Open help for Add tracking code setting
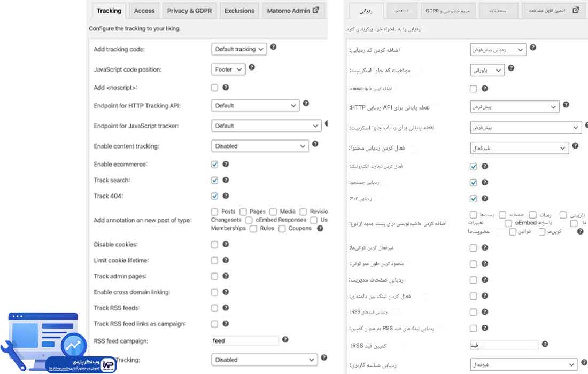The height and width of the screenshot is (374, 588). pyautogui.click(x=273, y=48)
